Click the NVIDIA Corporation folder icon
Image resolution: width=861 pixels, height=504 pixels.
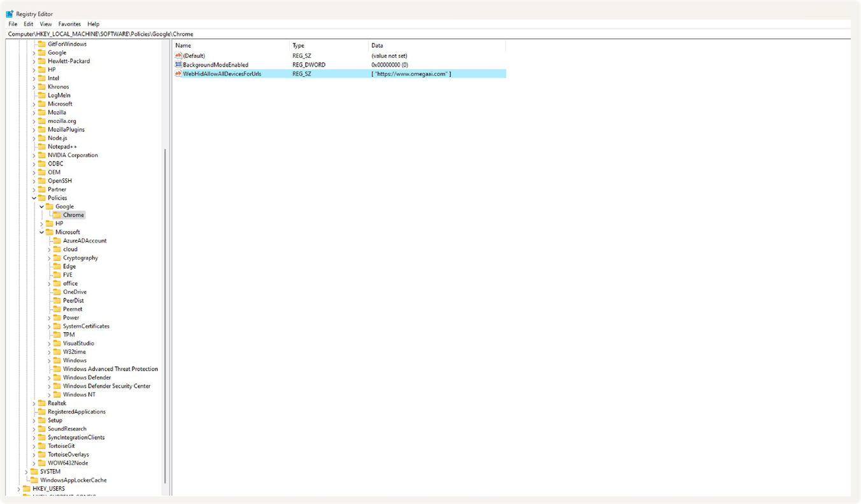coord(42,155)
